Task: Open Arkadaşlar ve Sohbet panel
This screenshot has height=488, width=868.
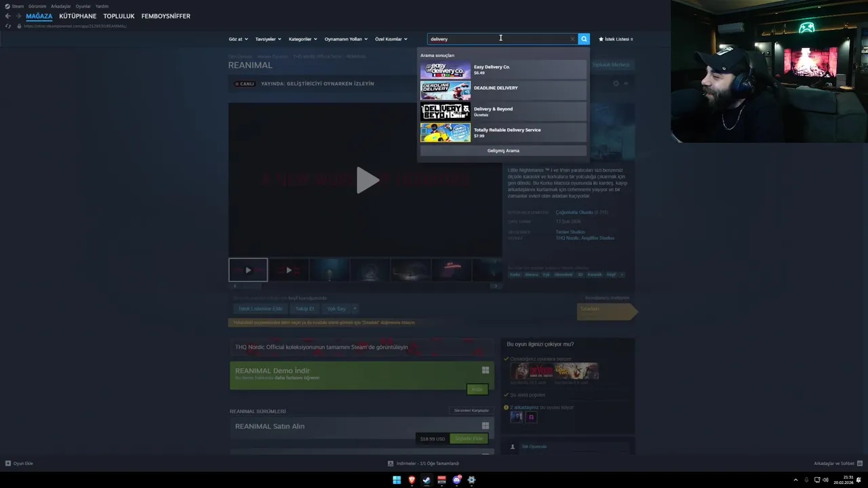Action: pos(837,464)
